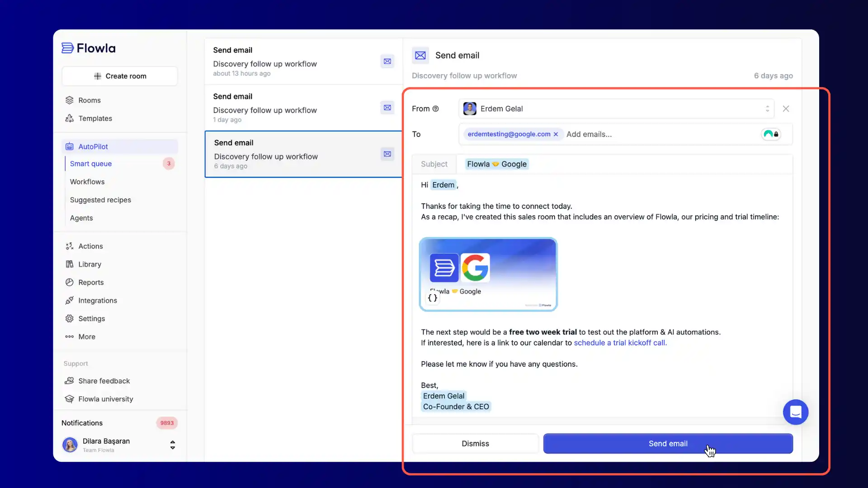The width and height of the screenshot is (868, 488).
Task: Select Smart queue in AutoPilot
Action: tap(91, 164)
